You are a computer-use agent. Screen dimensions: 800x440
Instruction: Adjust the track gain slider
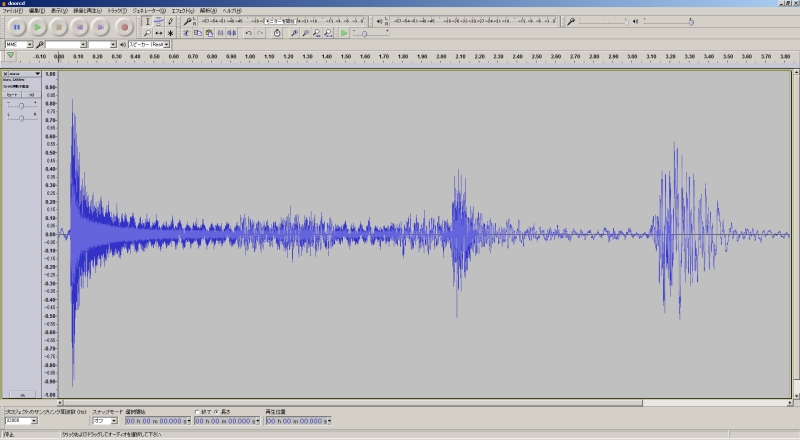21,105
